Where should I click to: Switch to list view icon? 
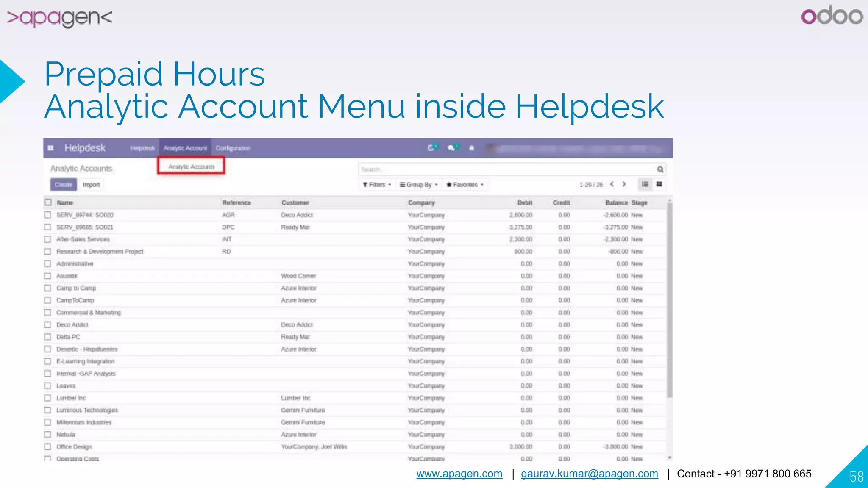coord(645,184)
